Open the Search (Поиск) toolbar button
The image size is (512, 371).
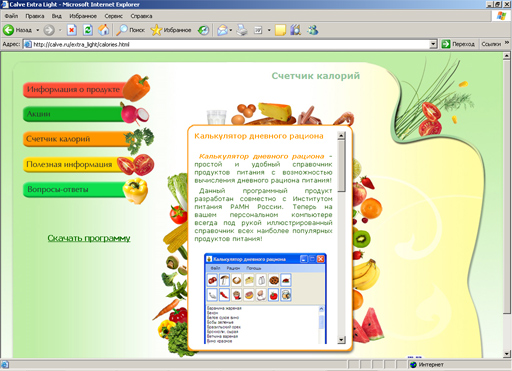coord(130,30)
